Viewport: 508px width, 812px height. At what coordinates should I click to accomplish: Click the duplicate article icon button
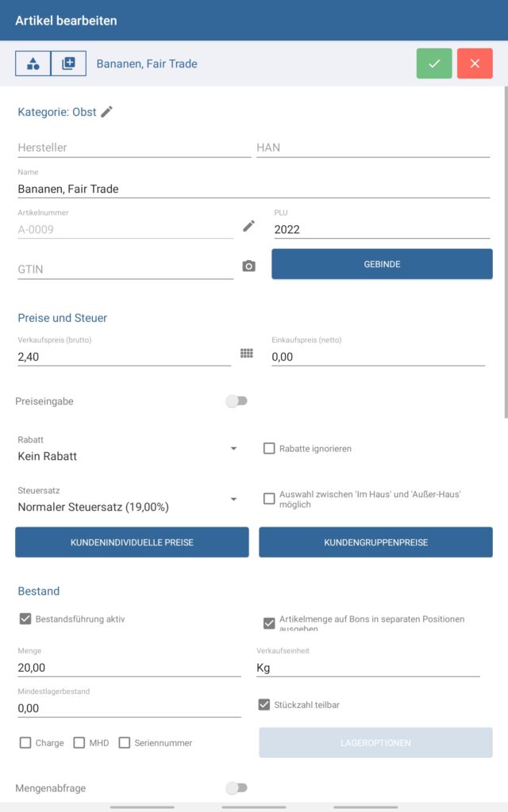[68, 63]
